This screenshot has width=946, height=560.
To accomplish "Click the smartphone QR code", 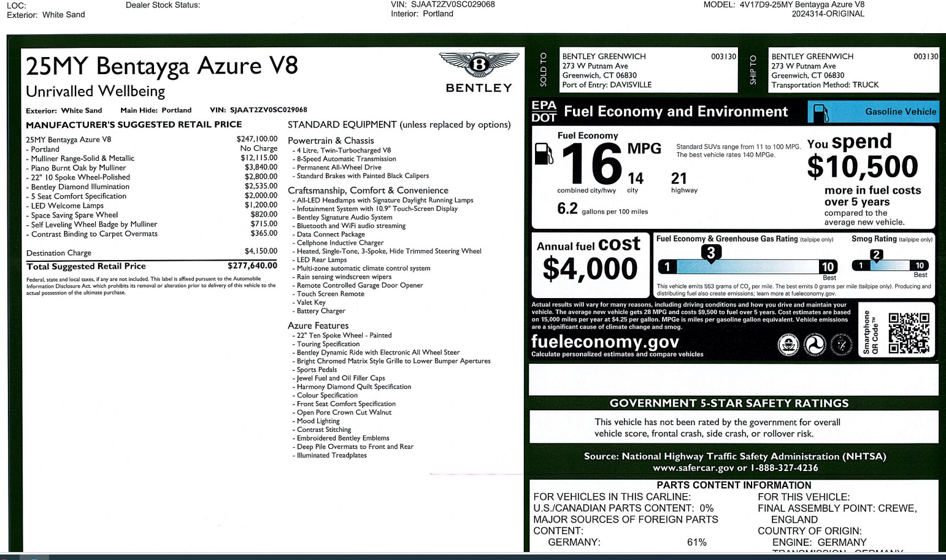I will (x=909, y=333).
